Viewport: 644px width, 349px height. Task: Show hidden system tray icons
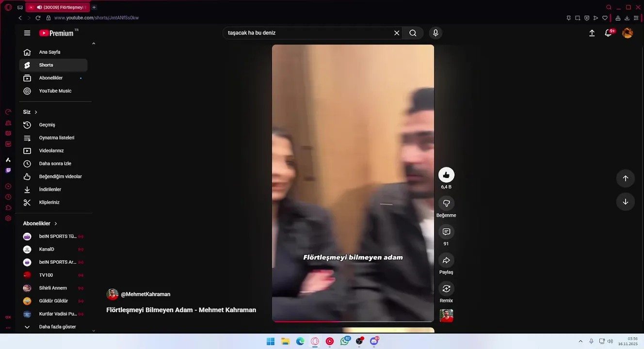tap(580, 341)
